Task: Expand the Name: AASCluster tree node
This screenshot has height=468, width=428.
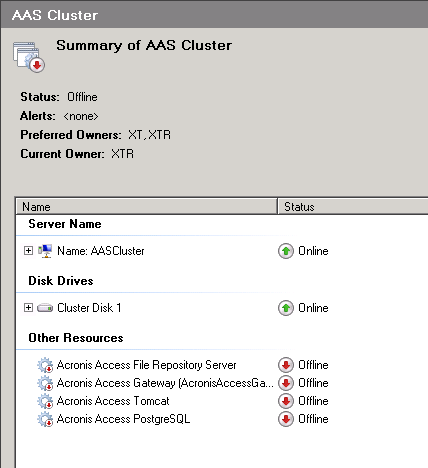Action: (x=29, y=251)
